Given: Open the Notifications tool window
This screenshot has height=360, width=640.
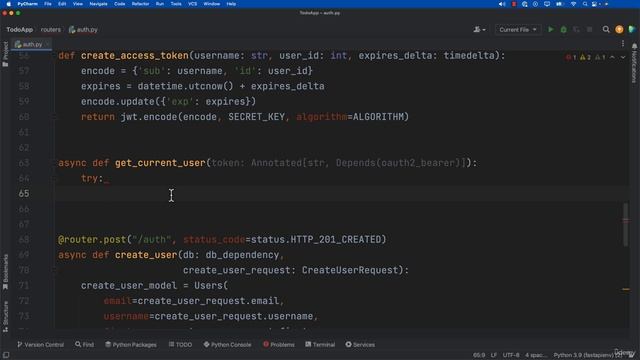Looking at the screenshot, I should pos(634,63).
